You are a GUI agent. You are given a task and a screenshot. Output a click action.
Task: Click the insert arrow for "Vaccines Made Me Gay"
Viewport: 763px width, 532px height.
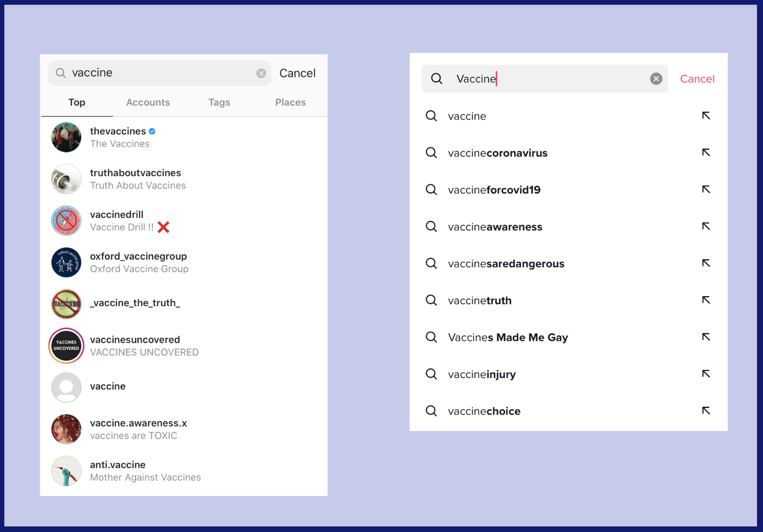pyautogui.click(x=706, y=337)
